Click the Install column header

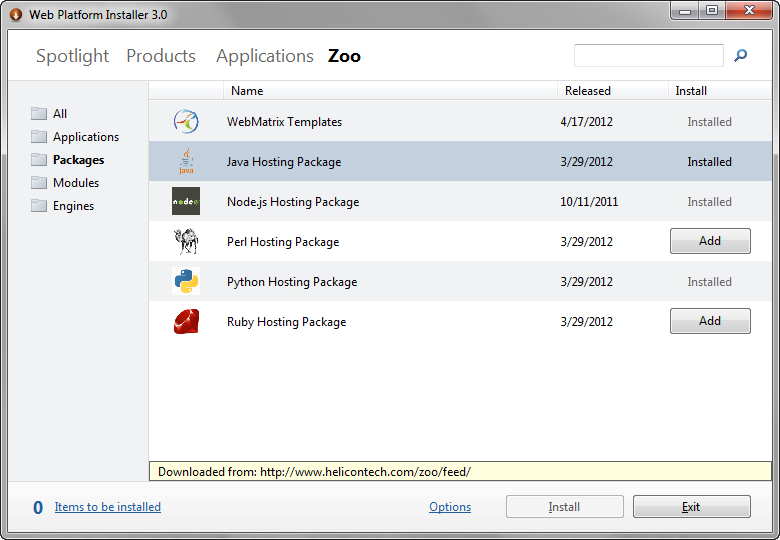[719, 91]
